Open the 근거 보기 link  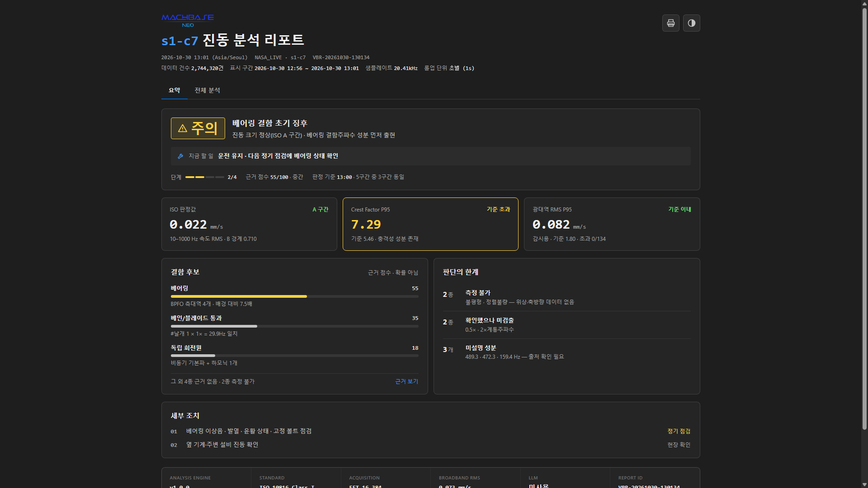coord(406,381)
